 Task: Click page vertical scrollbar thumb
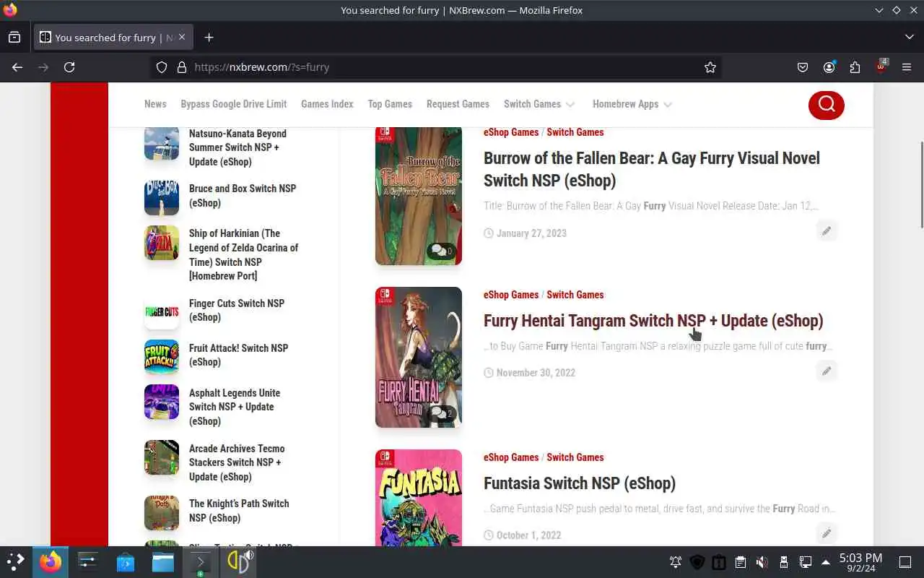[x=920, y=186]
